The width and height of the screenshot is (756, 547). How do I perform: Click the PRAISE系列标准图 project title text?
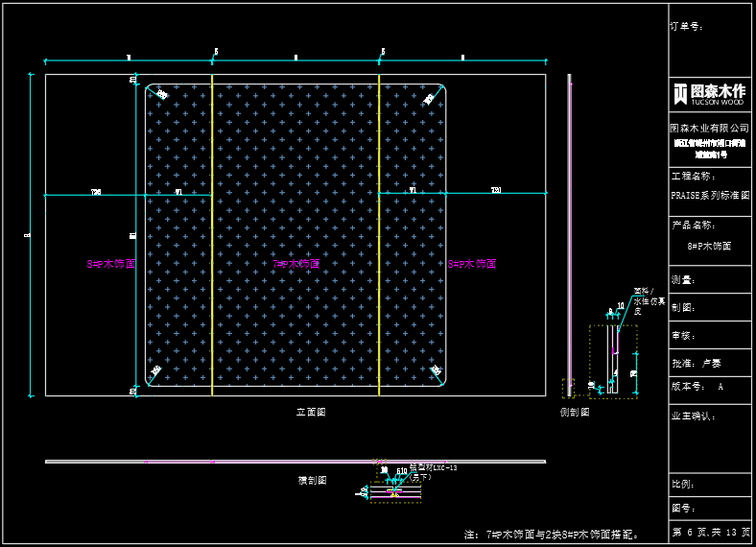(x=709, y=195)
